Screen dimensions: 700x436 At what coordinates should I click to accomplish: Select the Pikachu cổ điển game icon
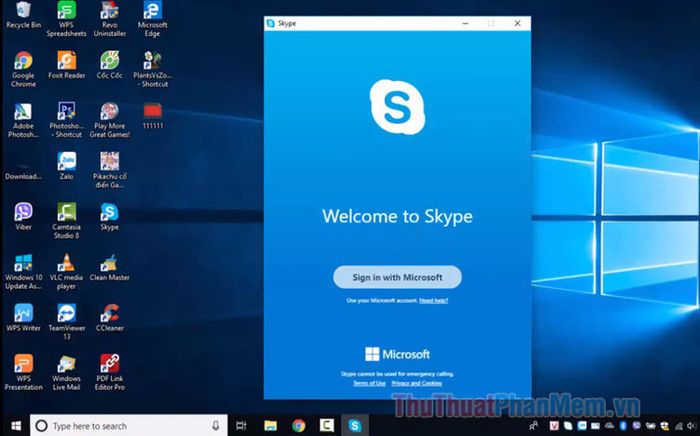(109, 170)
